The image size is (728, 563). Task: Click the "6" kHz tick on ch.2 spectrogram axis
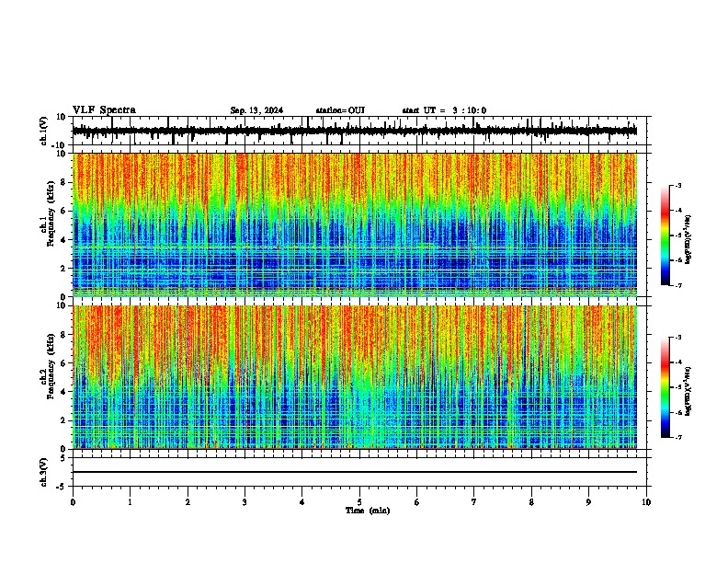[64, 363]
